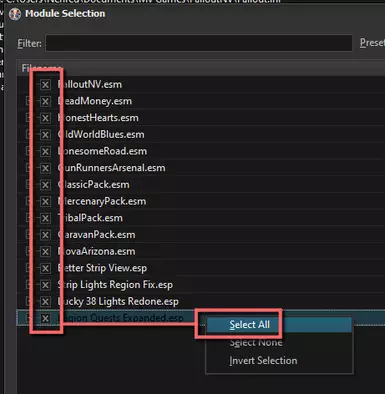Expand the TribalPack.esm tree node
This screenshot has height=394, width=385.
pos(28,218)
